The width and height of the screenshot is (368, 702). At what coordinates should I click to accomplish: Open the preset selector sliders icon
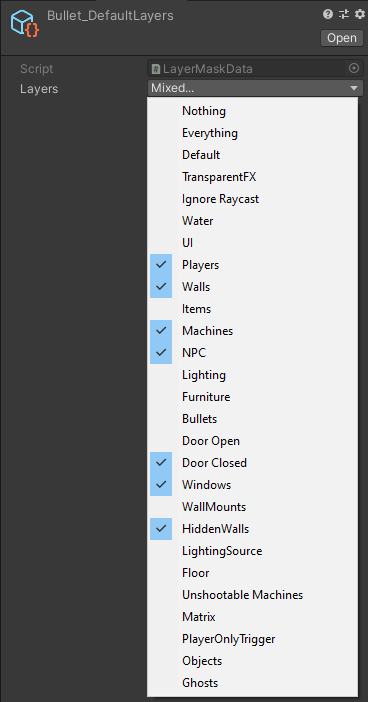click(344, 14)
